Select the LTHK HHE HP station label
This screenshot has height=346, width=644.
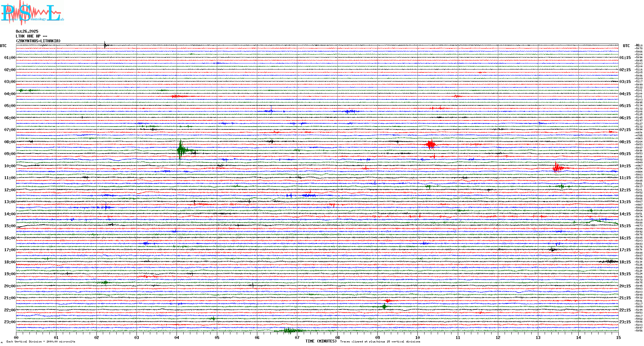point(31,36)
